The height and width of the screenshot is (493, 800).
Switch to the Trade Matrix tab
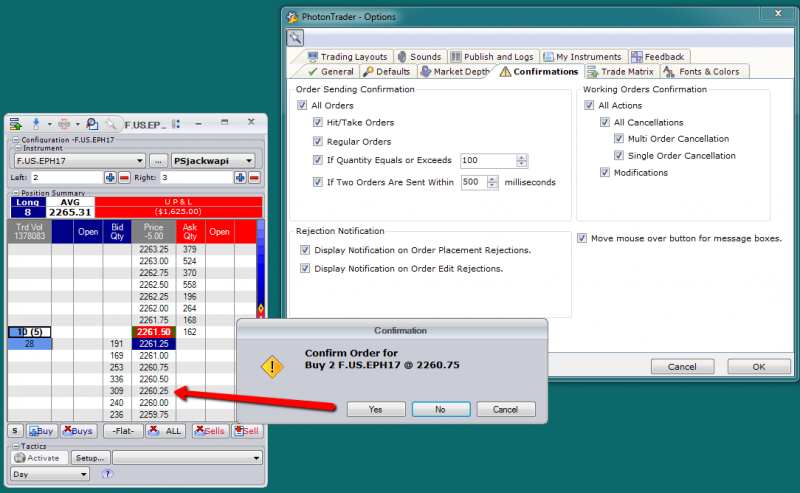(x=620, y=71)
